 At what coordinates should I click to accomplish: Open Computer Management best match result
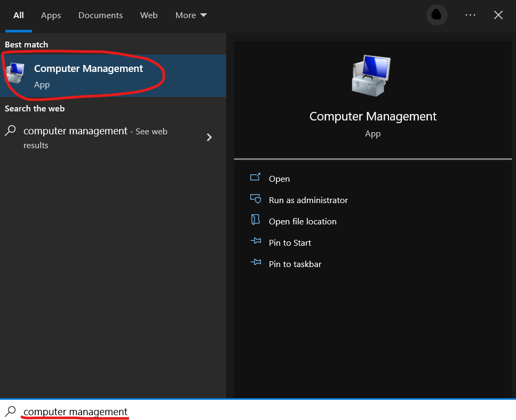click(x=113, y=76)
